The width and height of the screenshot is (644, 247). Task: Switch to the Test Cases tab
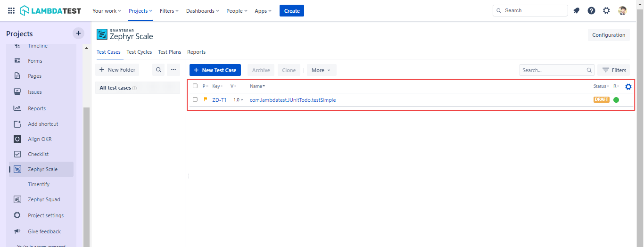pyautogui.click(x=108, y=52)
